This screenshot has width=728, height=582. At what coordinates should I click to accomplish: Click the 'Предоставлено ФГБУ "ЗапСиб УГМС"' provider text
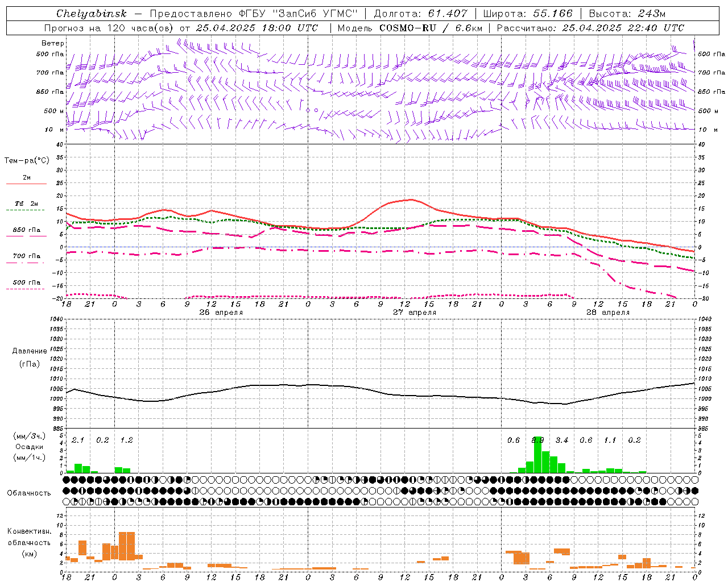click(x=254, y=14)
